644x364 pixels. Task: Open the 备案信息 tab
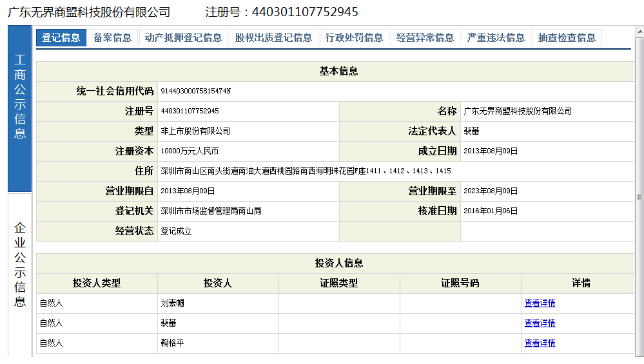pos(112,38)
